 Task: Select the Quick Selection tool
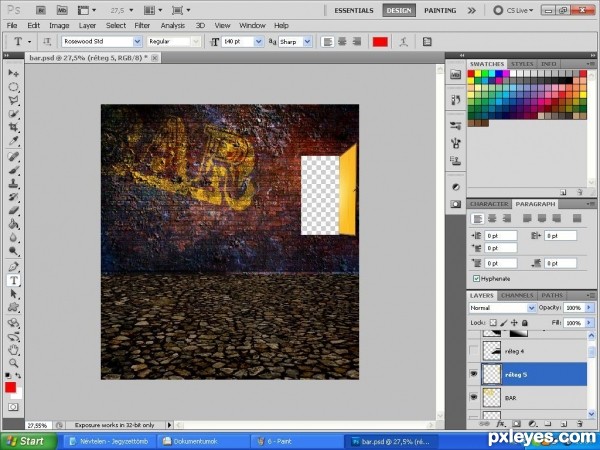click(13, 114)
